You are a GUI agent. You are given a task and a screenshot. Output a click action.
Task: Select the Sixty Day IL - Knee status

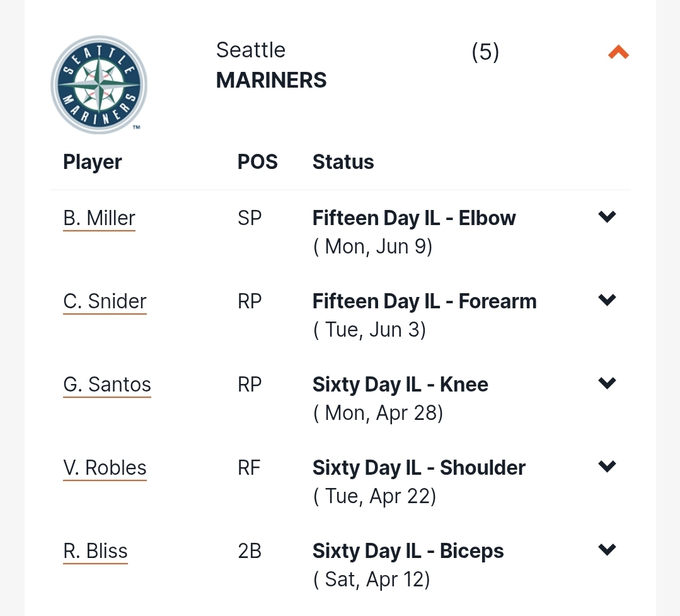point(400,385)
